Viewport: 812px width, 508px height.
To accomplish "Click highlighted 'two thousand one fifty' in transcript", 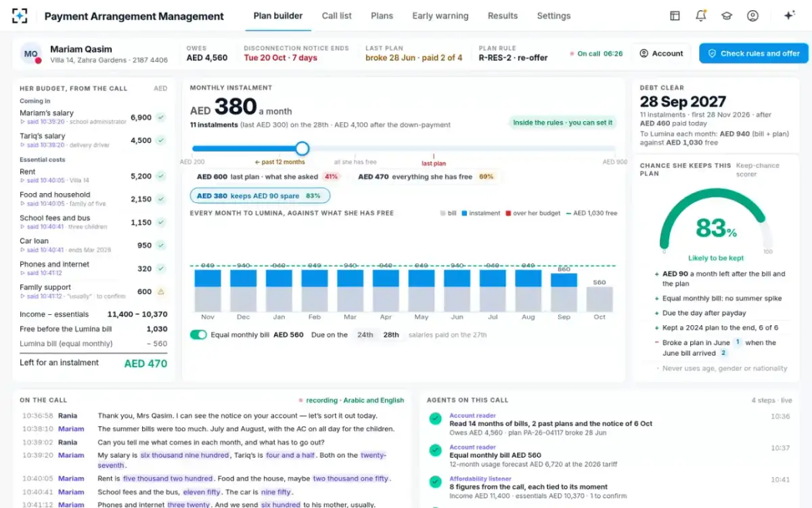I will (351, 478).
